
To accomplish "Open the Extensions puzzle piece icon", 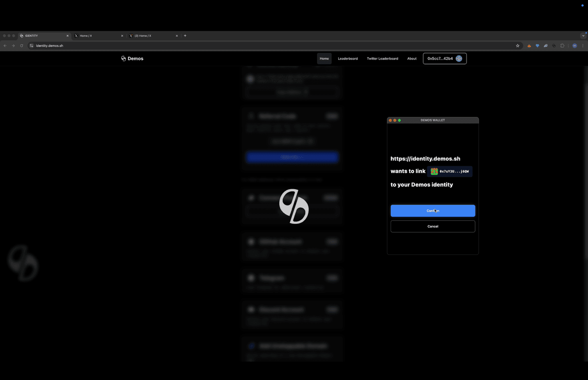I will pyautogui.click(x=563, y=46).
